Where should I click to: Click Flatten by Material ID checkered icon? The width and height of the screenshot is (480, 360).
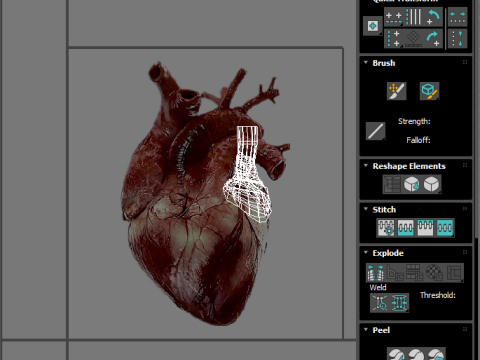pyautogui.click(x=434, y=273)
